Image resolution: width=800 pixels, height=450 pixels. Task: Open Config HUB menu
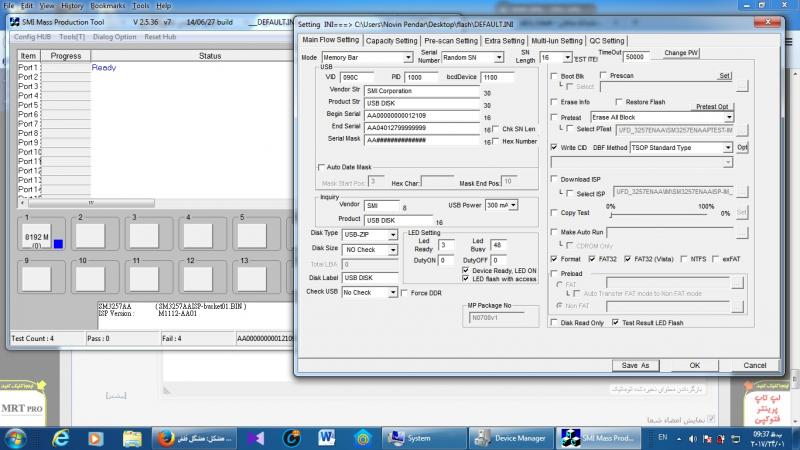click(32, 37)
